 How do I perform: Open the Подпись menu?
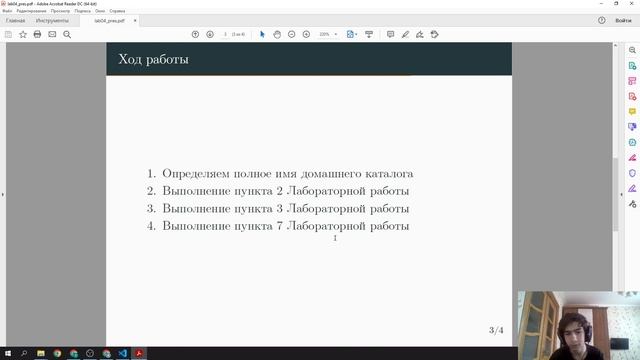pos(82,11)
